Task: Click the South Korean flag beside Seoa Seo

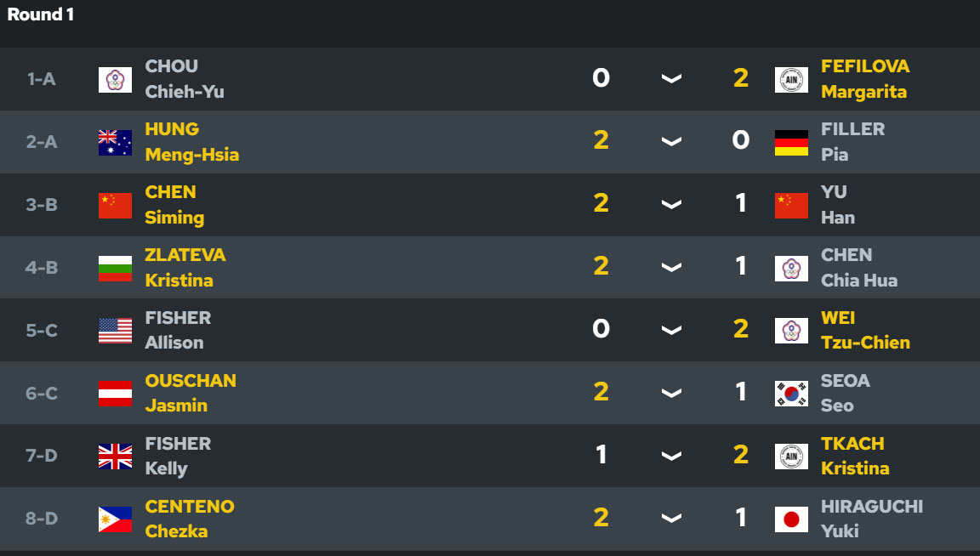Action: click(791, 394)
